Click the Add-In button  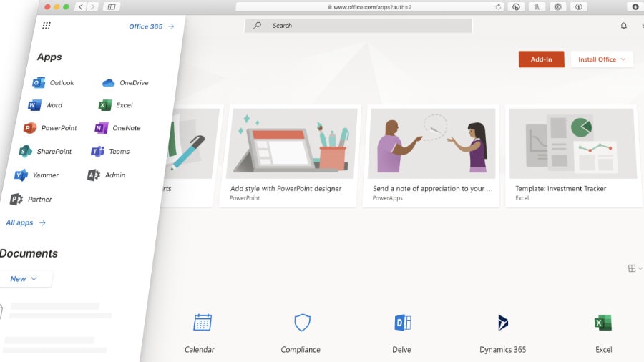pos(542,59)
